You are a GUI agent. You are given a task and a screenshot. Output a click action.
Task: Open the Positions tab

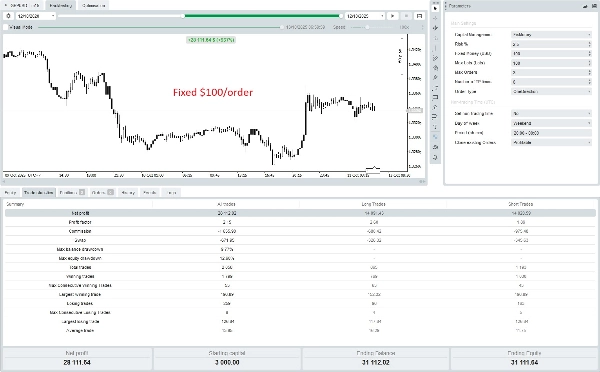[72, 193]
